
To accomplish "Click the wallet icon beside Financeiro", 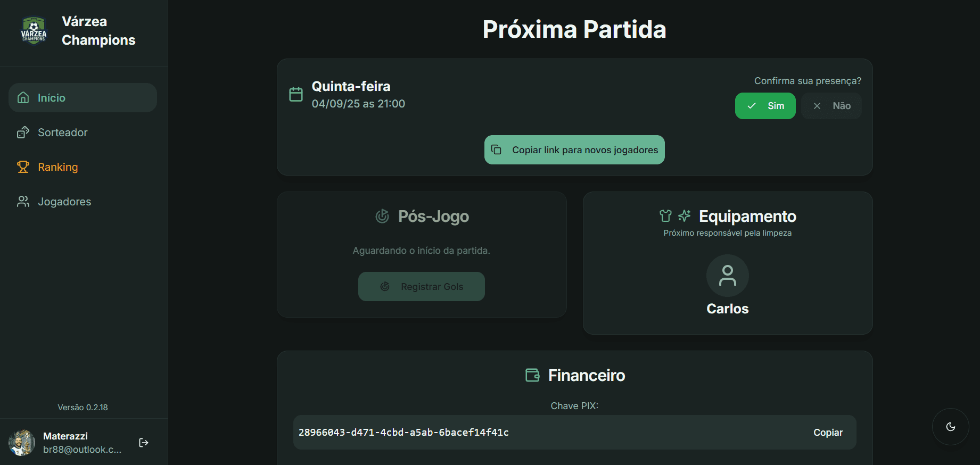I will pyautogui.click(x=532, y=375).
